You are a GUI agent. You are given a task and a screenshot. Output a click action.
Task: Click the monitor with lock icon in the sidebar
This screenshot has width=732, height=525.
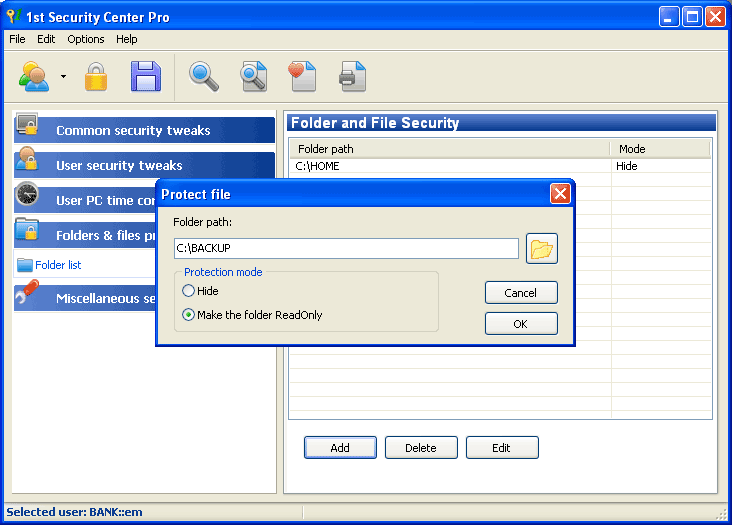[27, 124]
